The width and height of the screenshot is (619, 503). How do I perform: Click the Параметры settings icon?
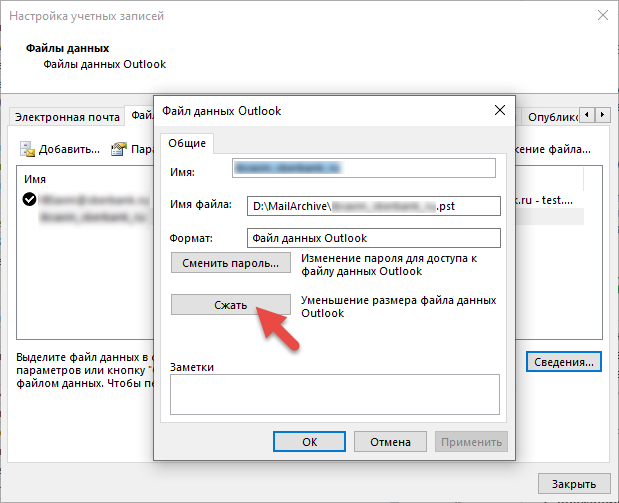pyautogui.click(x=119, y=149)
